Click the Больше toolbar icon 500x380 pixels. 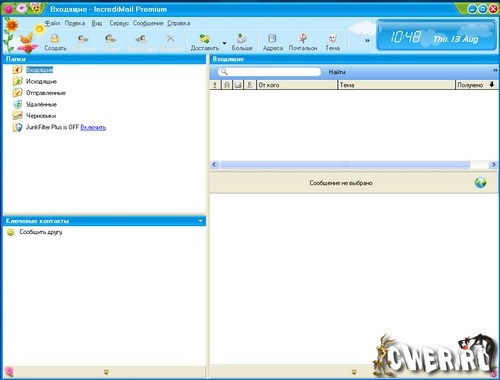[x=242, y=43]
